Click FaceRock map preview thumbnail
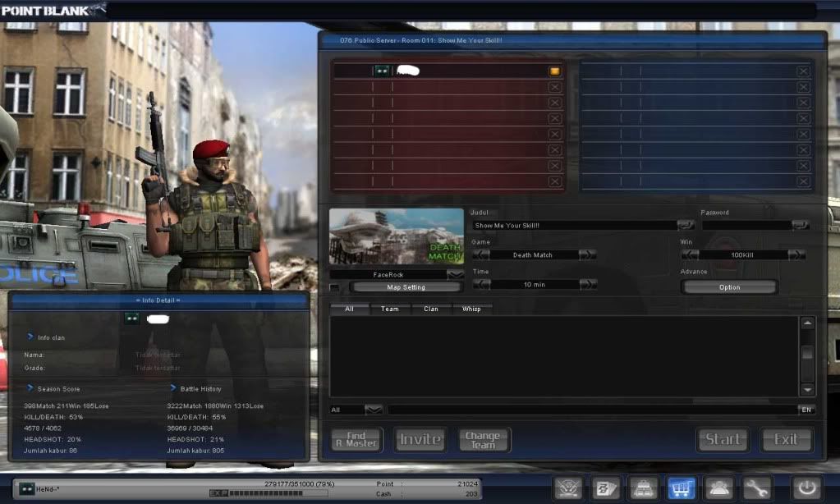 coord(396,236)
